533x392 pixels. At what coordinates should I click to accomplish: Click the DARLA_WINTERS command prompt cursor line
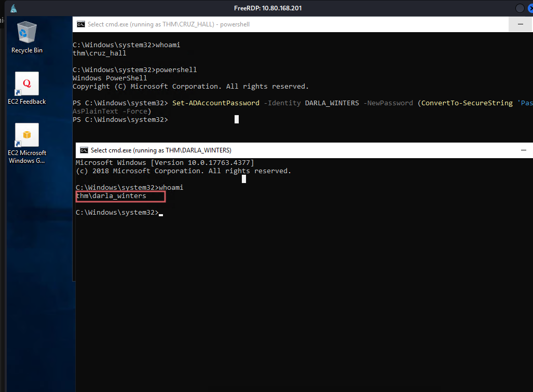point(117,213)
